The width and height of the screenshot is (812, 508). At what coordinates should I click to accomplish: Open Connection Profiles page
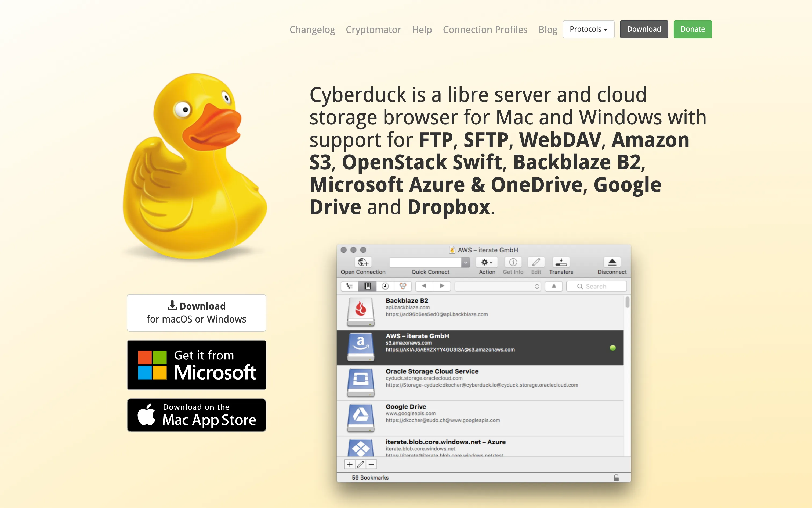(x=485, y=30)
